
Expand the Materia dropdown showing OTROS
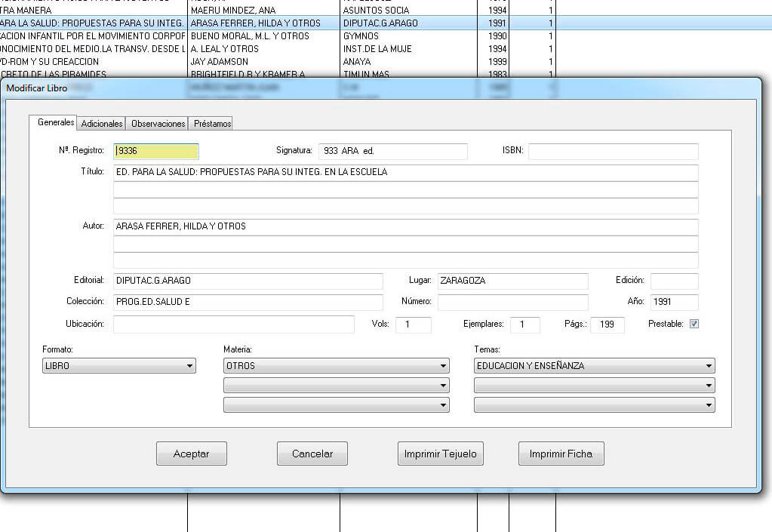(x=337, y=367)
